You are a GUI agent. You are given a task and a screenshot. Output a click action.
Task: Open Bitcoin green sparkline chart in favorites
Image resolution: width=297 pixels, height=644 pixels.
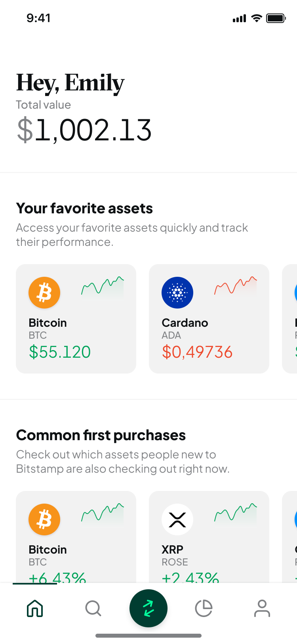pyautogui.click(x=103, y=286)
